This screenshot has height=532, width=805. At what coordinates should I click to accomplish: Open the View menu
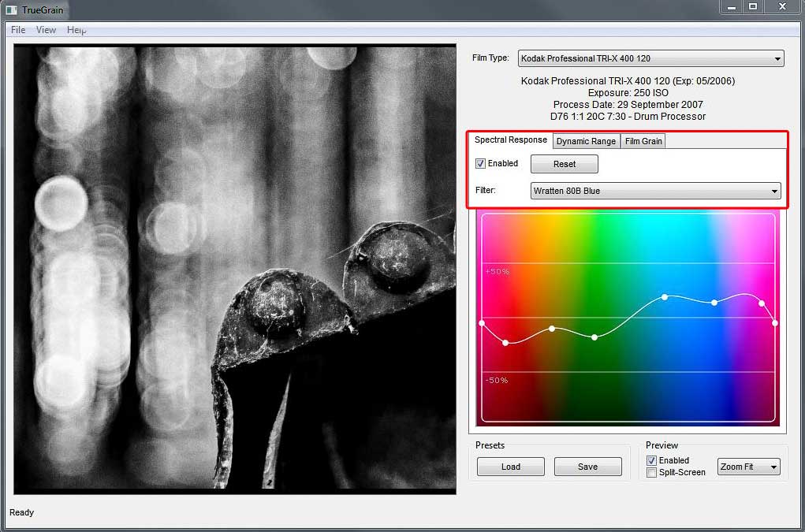click(x=46, y=30)
